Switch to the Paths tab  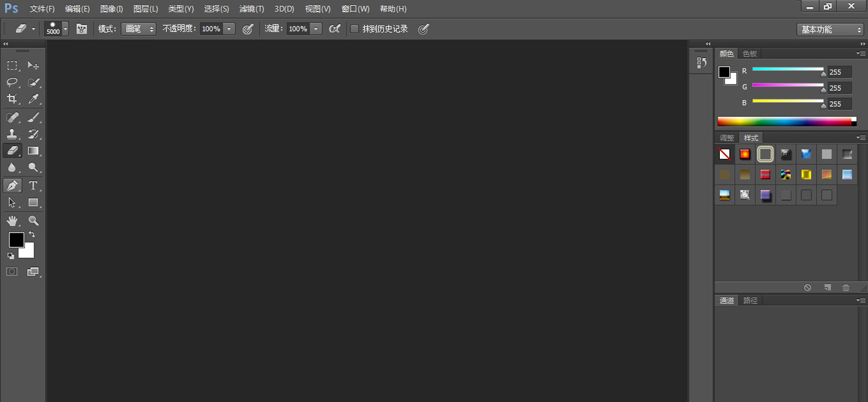coord(751,301)
